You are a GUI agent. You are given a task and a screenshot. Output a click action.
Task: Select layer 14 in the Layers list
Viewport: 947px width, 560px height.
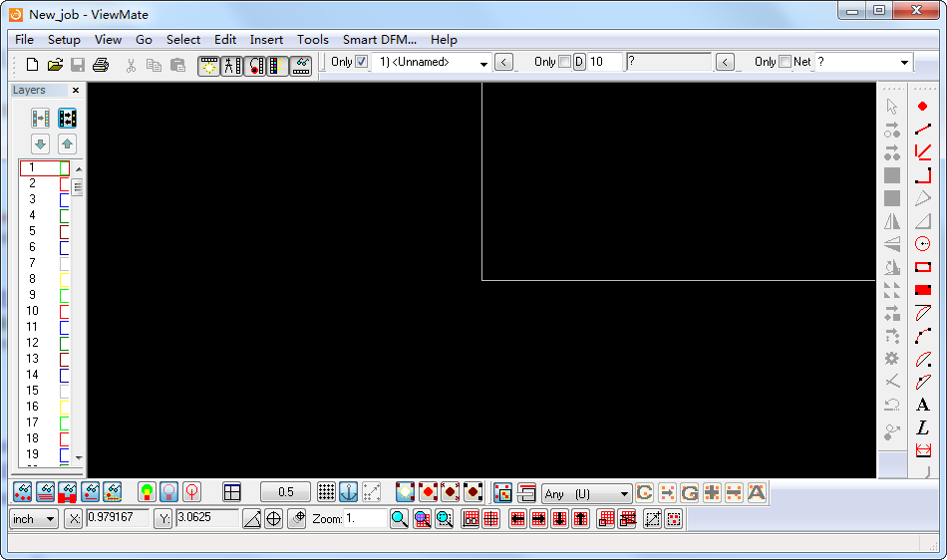(33, 375)
